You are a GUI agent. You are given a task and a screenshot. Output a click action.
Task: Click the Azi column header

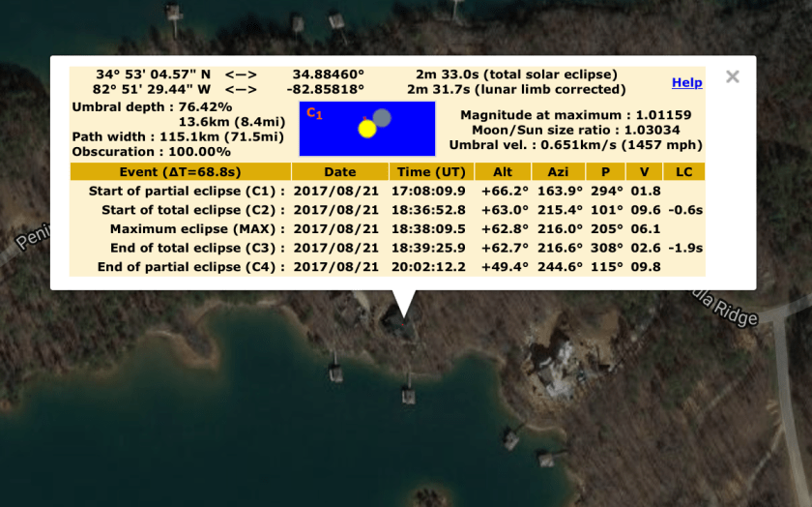[558, 171]
